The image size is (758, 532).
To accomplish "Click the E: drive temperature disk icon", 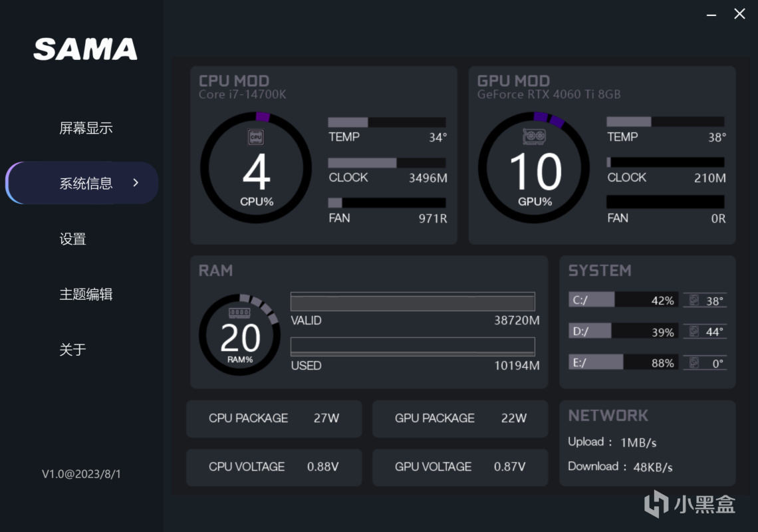I will tap(695, 362).
